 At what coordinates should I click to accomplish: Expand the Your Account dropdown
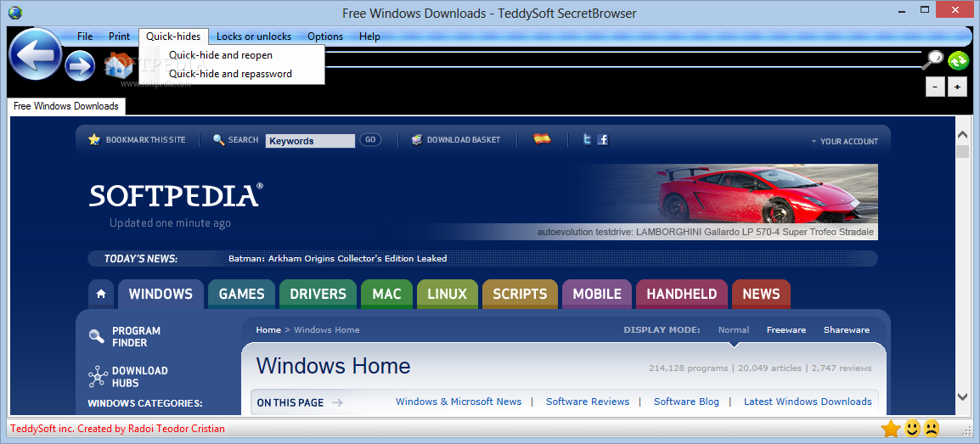844,141
